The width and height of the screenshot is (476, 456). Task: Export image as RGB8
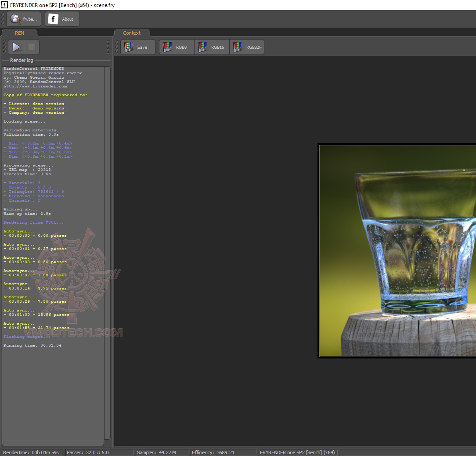pyautogui.click(x=177, y=47)
